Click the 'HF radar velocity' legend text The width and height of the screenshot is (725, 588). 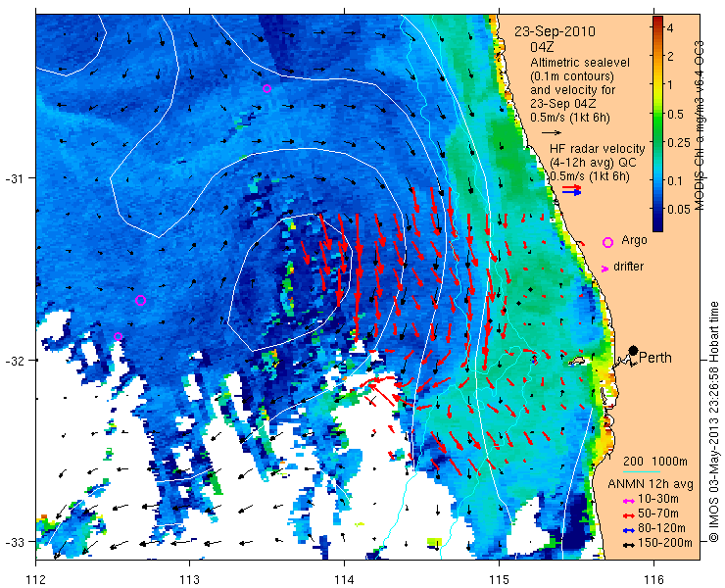[x=597, y=149]
